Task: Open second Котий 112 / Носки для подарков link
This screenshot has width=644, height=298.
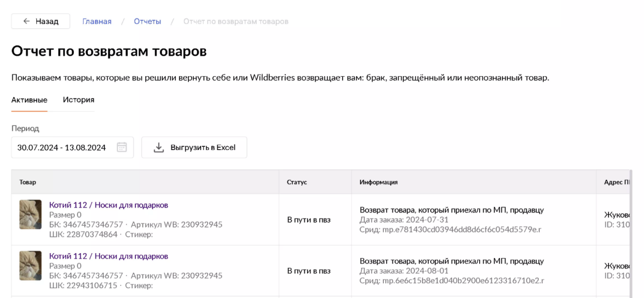Action: (108, 256)
